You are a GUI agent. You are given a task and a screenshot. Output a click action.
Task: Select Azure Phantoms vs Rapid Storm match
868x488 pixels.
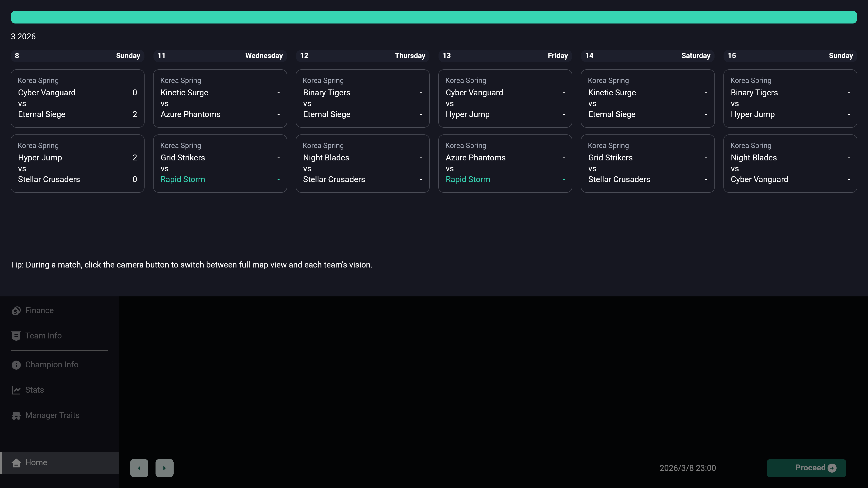(x=505, y=164)
